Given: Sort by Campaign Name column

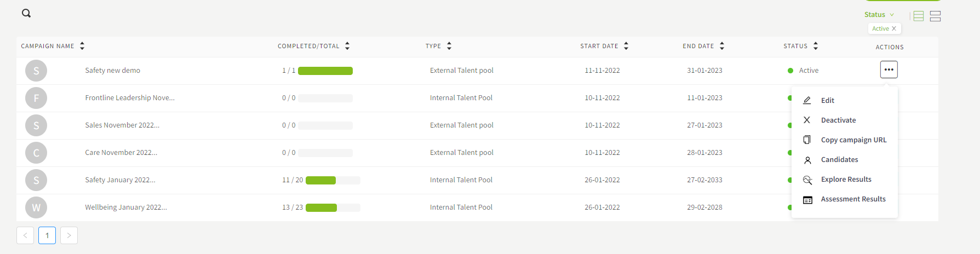Looking at the screenshot, I should coord(82,46).
